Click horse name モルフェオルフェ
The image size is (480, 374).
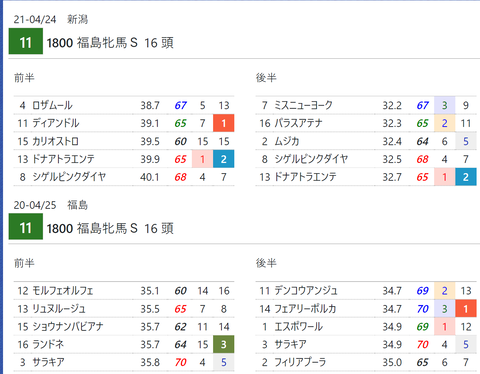(x=63, y=291)
